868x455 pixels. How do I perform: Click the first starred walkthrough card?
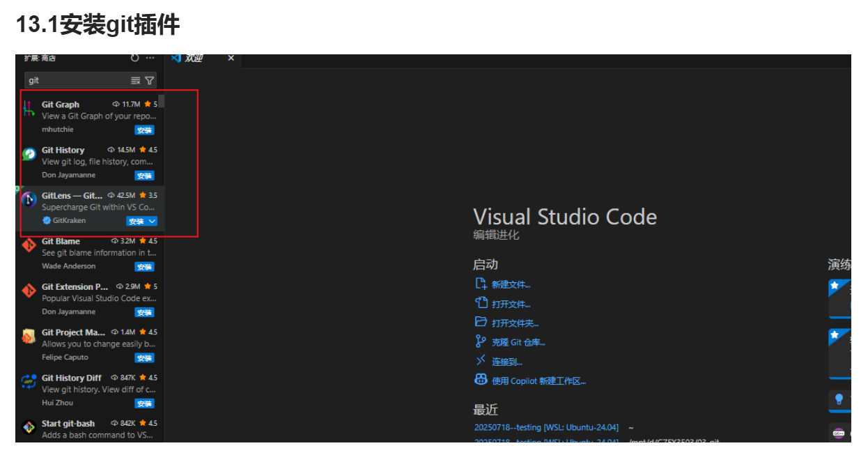point(839,298)
